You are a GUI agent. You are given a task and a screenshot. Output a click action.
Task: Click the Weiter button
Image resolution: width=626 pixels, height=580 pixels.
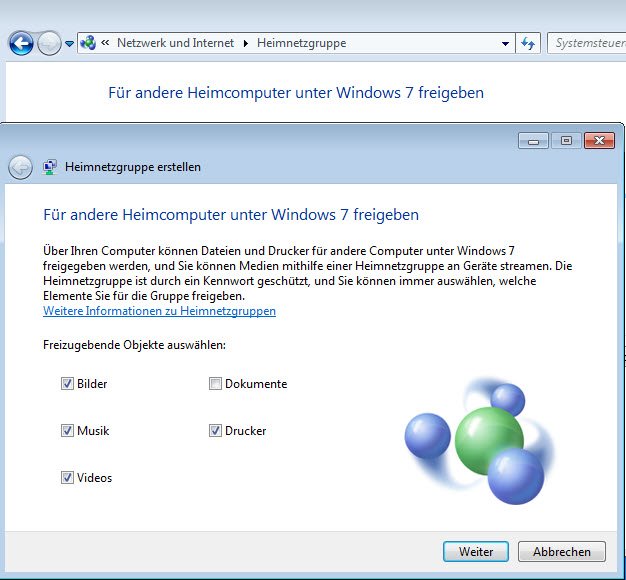[x=475, y=552]
